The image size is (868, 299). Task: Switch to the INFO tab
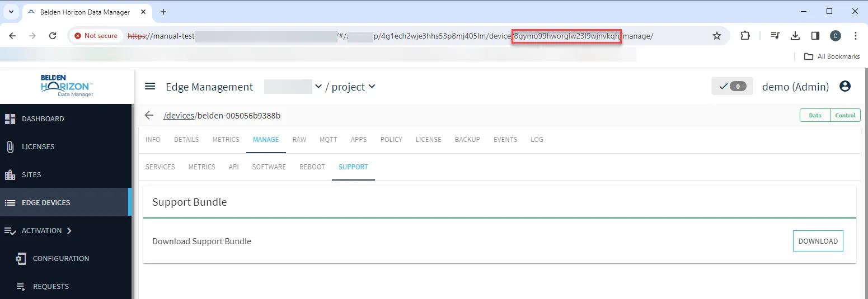coord(153,140)
